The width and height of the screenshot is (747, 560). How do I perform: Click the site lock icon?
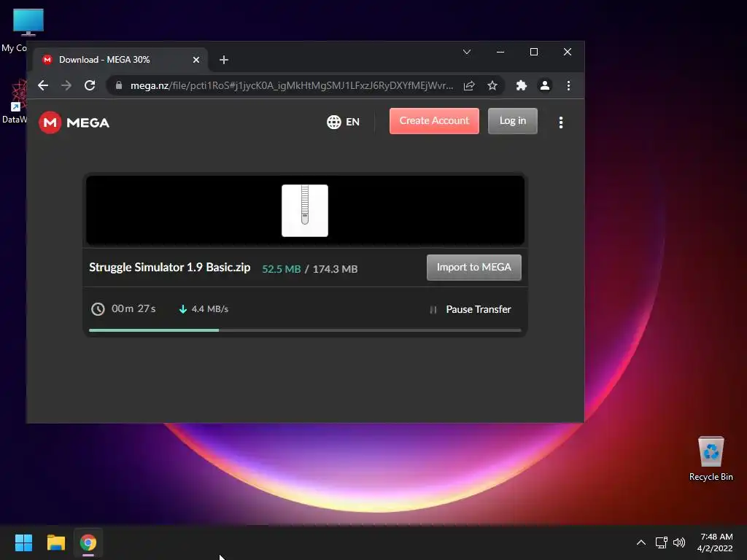click(119, 85)
